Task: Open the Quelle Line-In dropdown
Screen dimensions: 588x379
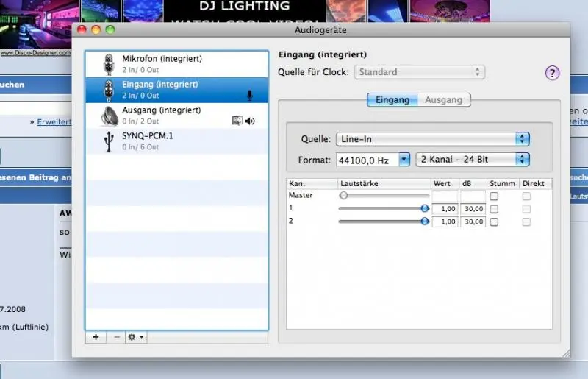Action: [x=432, y=139]
